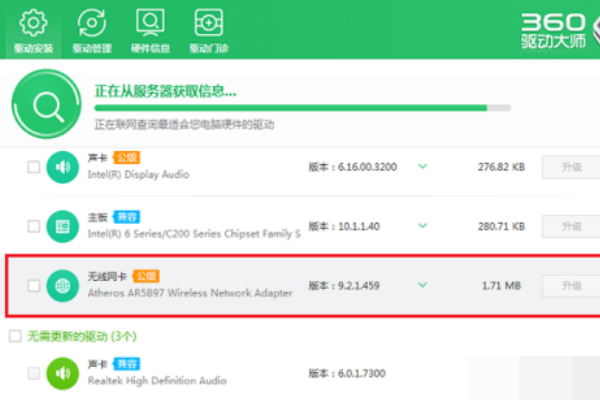
Task: Click the blue 兼容 badge on the 主板 row
Action: click(x=127, y=217)
